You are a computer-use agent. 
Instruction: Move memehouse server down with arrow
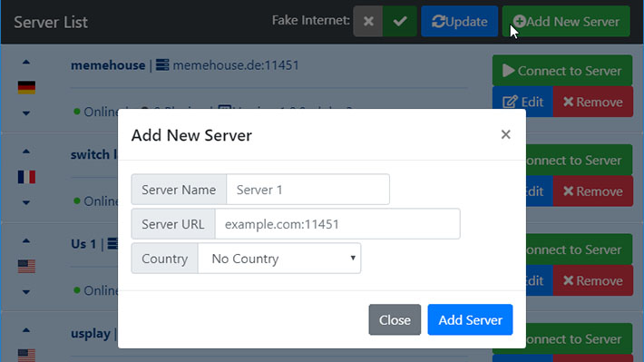click(x=26, y=113)
